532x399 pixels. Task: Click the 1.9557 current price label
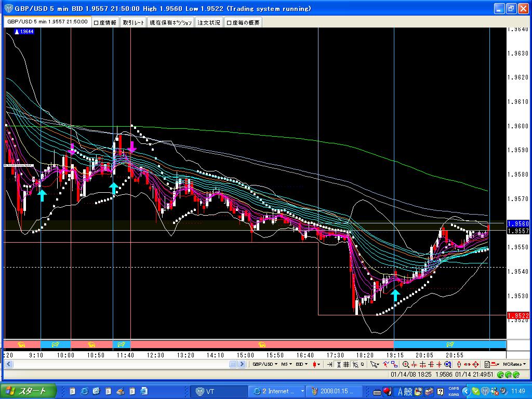pos(518,231)
